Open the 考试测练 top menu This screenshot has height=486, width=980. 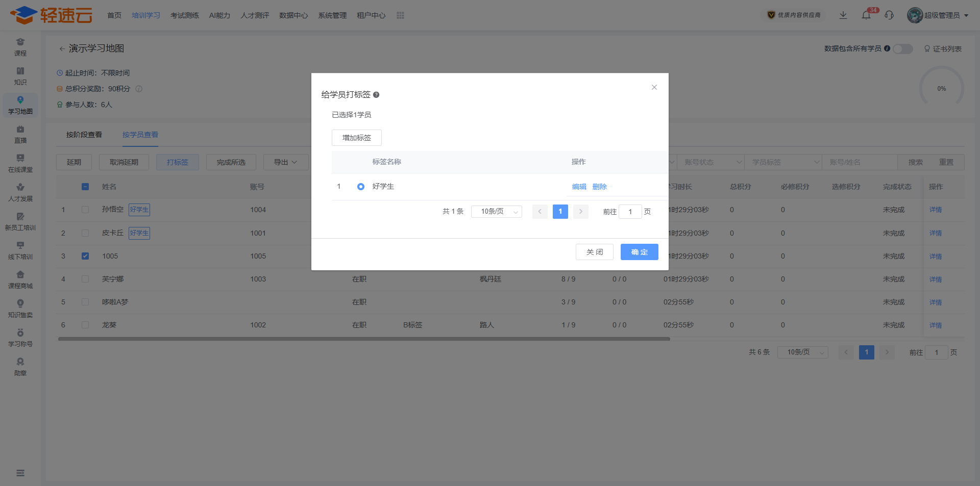point(185,15)
